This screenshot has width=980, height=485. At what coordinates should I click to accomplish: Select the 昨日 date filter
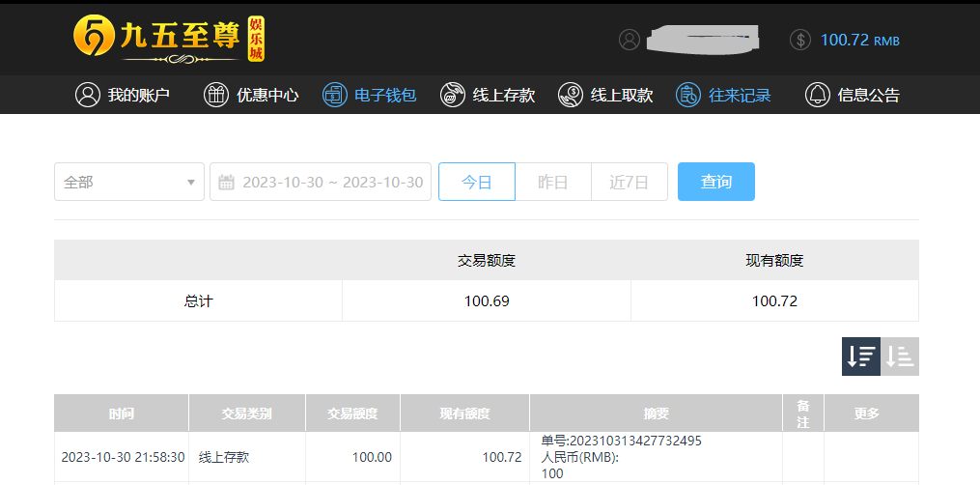pyautogui.click(x=553, y=182)
